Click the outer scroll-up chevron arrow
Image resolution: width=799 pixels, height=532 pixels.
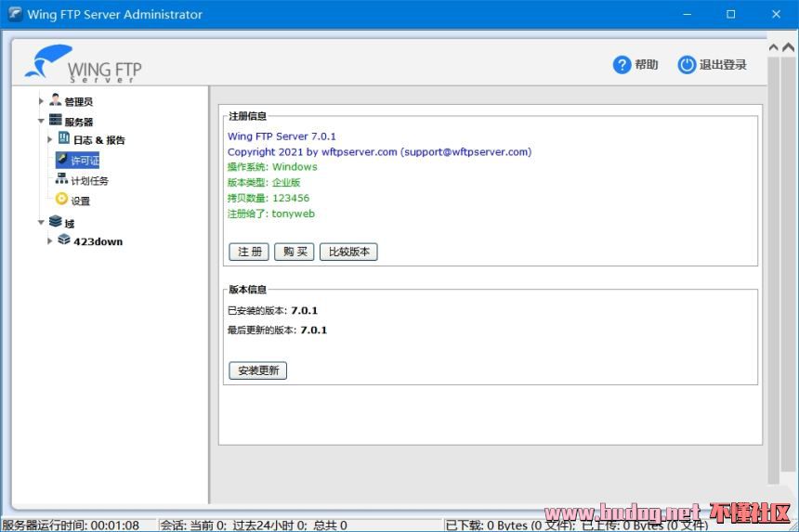point(788,47)
